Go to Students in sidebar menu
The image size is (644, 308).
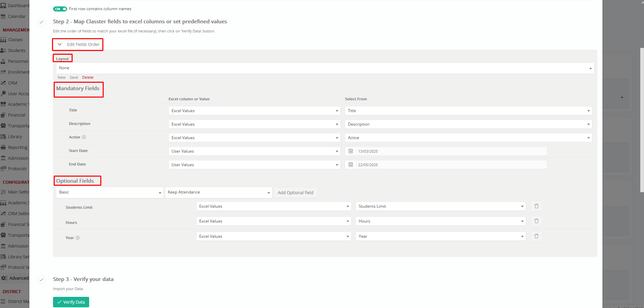click(x=17, y=51)
